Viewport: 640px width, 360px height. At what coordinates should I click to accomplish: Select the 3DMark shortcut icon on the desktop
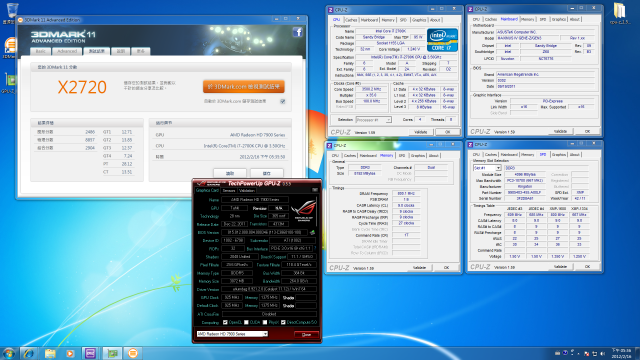[x=9, y=45]
